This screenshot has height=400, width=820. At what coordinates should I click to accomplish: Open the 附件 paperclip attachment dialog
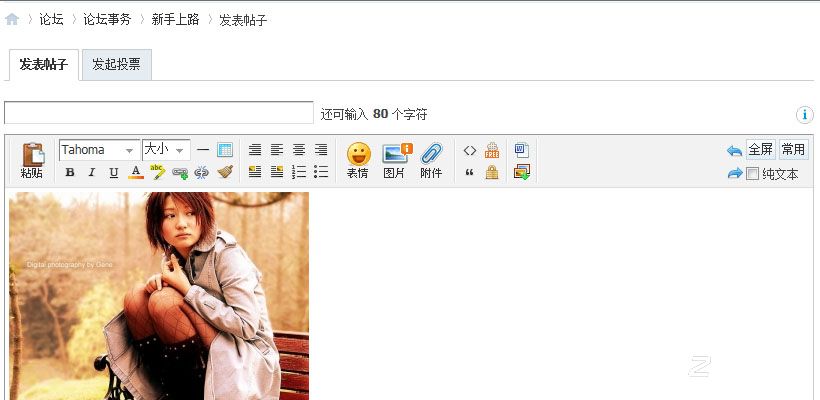431,161
